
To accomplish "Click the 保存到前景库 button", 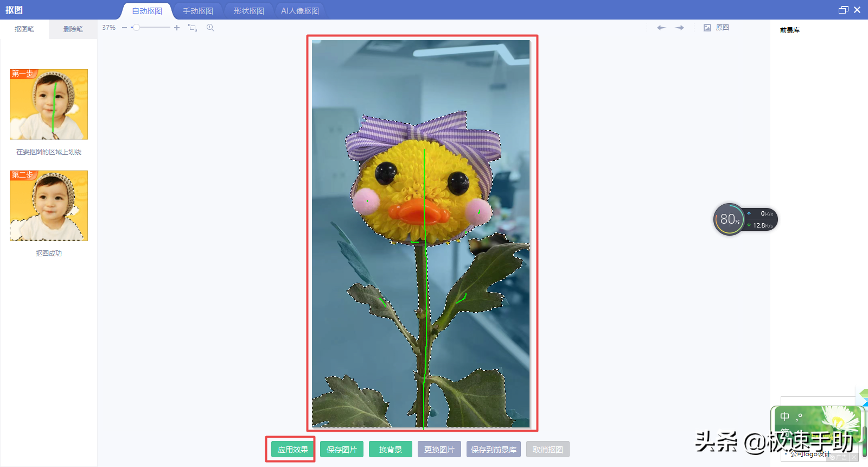I will (494, 450).
